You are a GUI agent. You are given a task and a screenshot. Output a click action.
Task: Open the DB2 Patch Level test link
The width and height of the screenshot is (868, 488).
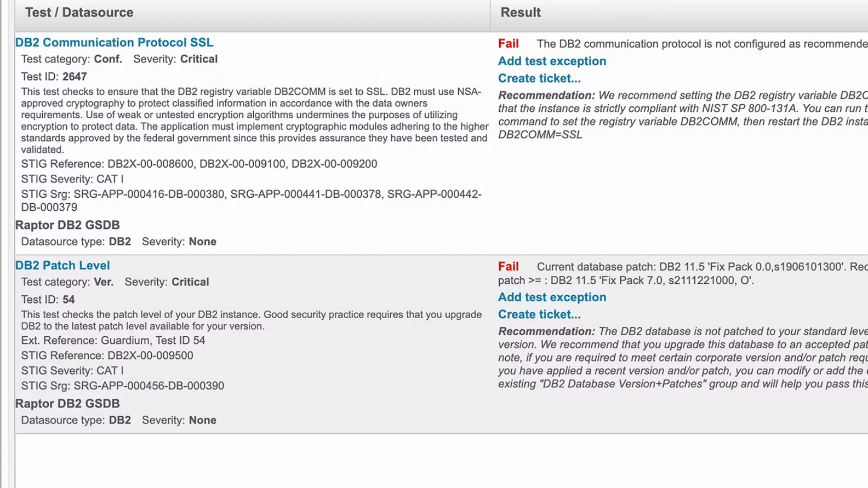pos(62,266)
